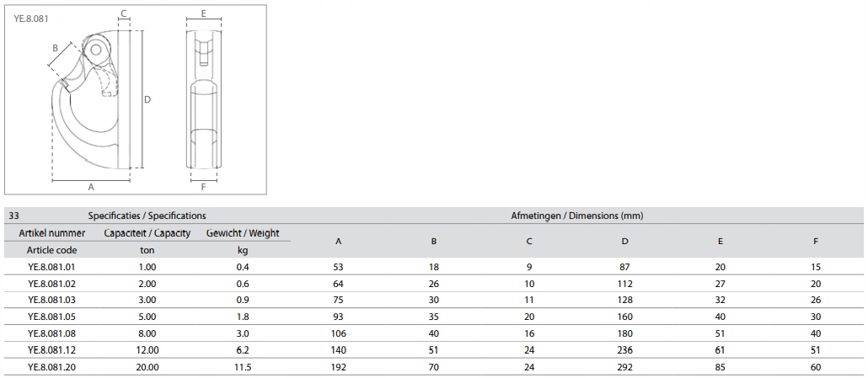This screenshot has height=378, width=868.
Task: Select article code YE.8.081.12
Action: (x=52, y=349)
